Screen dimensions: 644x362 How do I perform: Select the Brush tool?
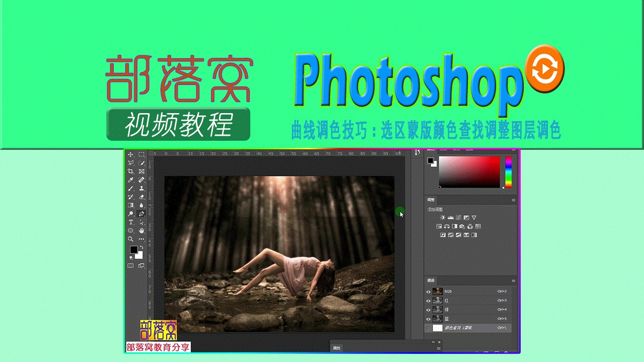[x=131, y=189]
